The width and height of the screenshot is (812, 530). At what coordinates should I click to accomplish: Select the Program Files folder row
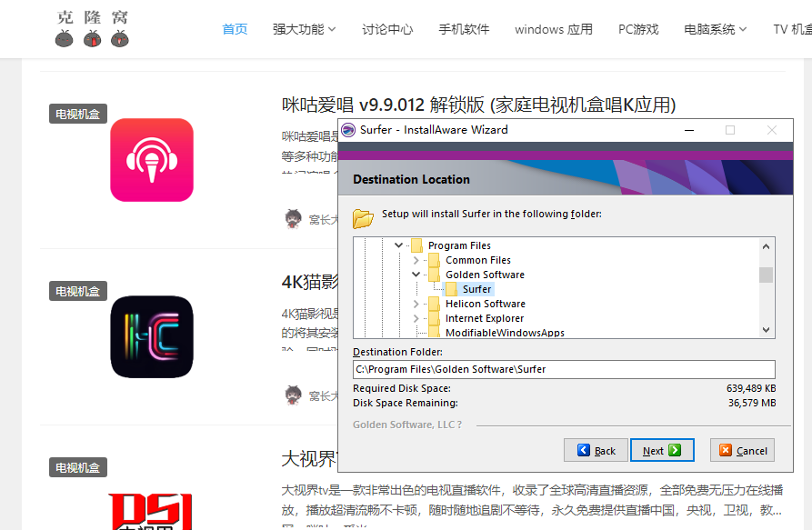click(459, 245)
